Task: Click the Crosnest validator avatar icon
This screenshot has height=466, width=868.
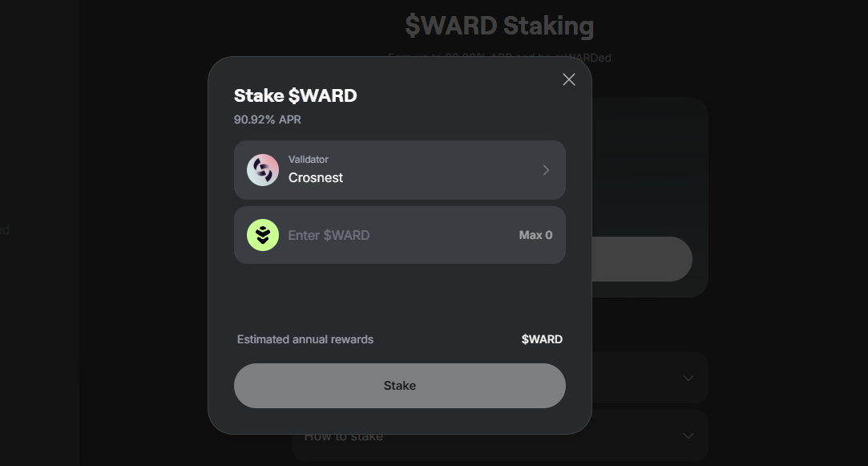Action: coord(263,169)
